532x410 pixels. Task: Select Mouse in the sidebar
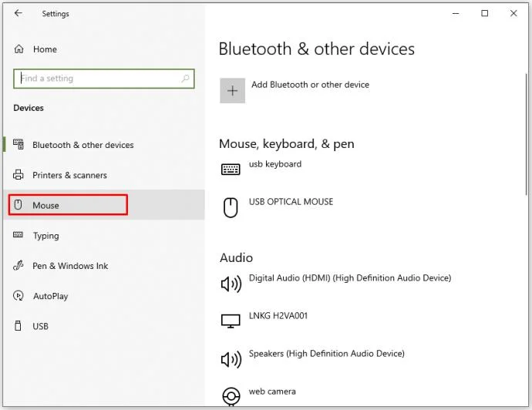(x=46, y=206)
